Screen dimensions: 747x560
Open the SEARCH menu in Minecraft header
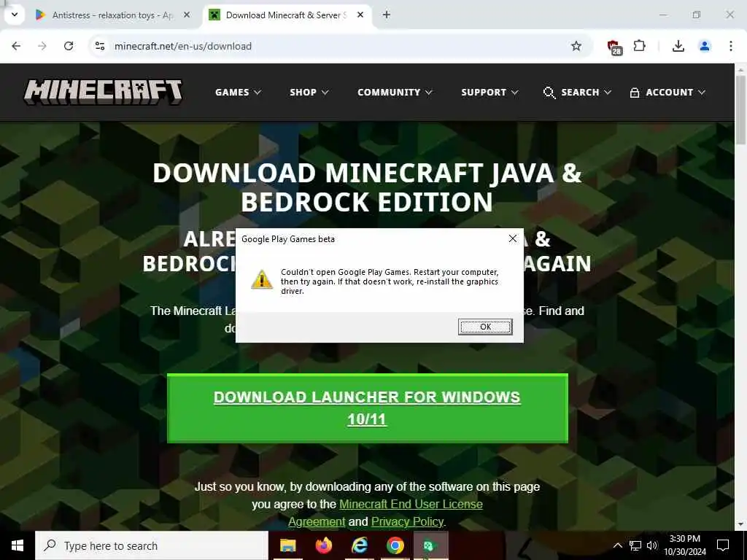577,93
